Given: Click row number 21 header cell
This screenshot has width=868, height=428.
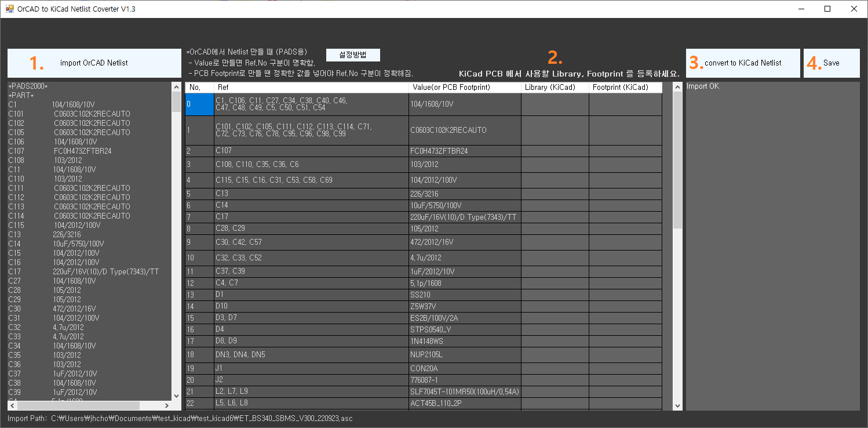Looking at the screenshot, I should tap(199, 391).
